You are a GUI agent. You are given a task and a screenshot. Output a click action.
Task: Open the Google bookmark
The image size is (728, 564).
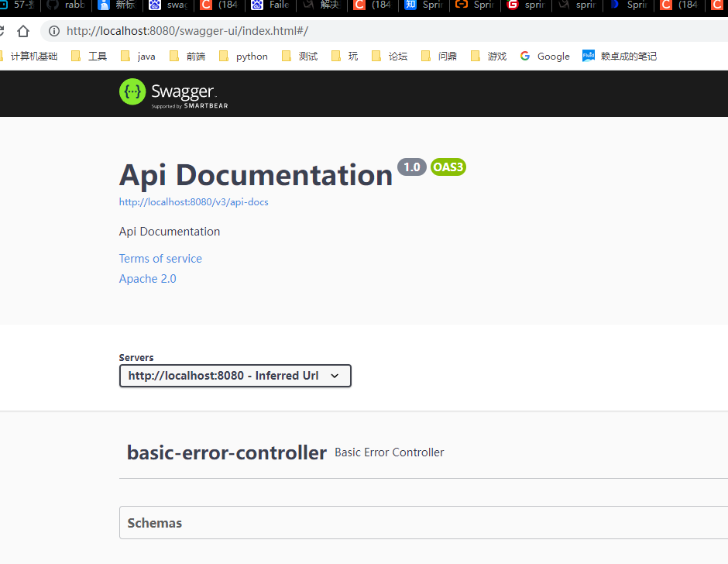pos(545,57)
